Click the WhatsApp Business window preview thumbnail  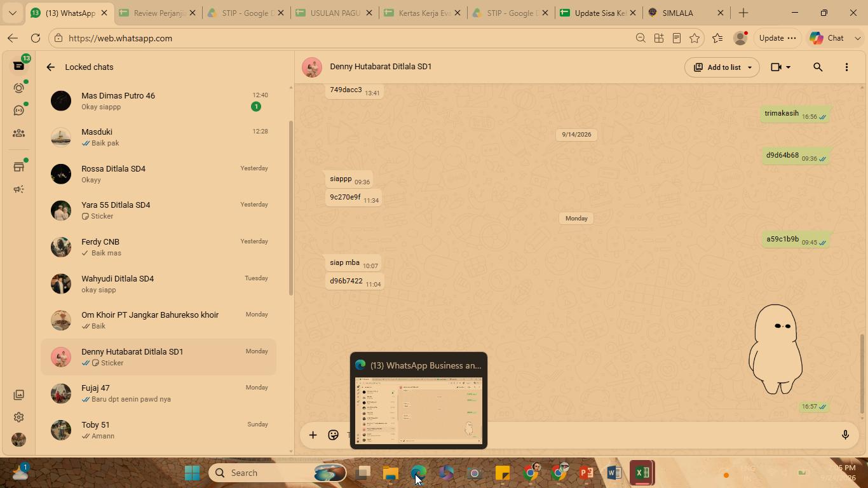(419, 410)
